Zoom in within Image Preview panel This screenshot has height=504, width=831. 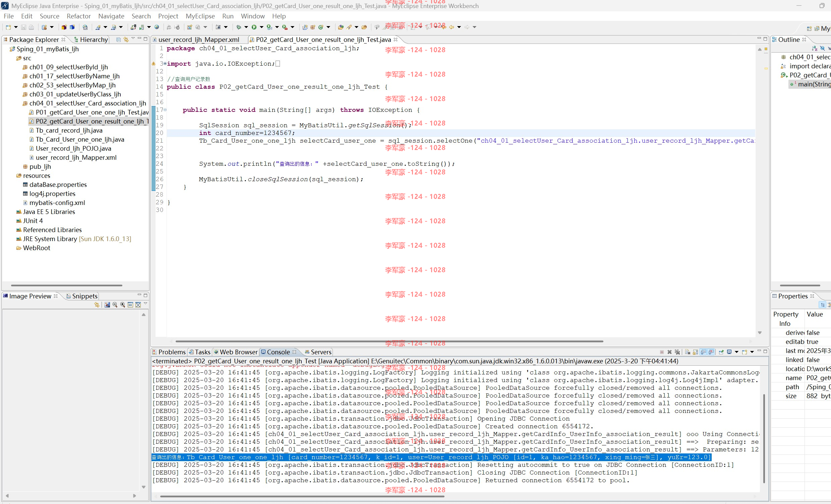(x=123, y=304)
